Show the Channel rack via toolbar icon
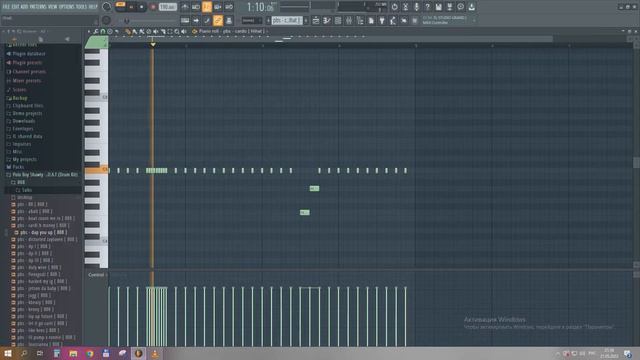 click(338, 20)
